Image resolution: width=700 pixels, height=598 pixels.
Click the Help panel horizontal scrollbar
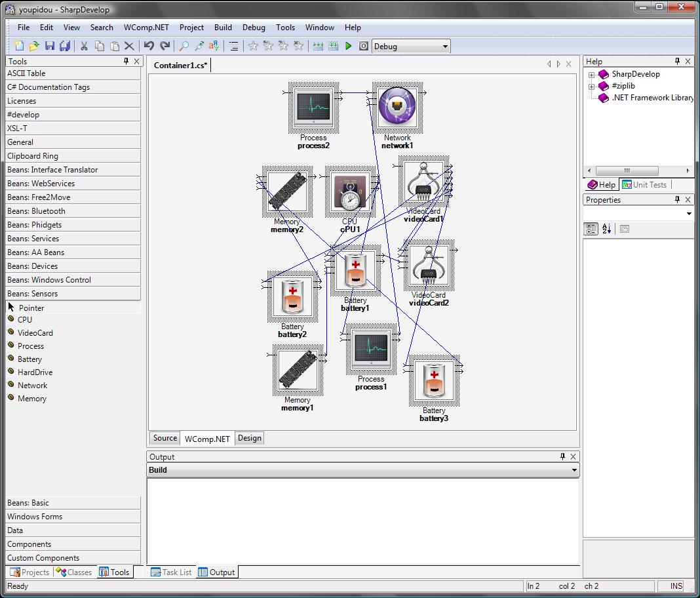click(x=626, y=170)
